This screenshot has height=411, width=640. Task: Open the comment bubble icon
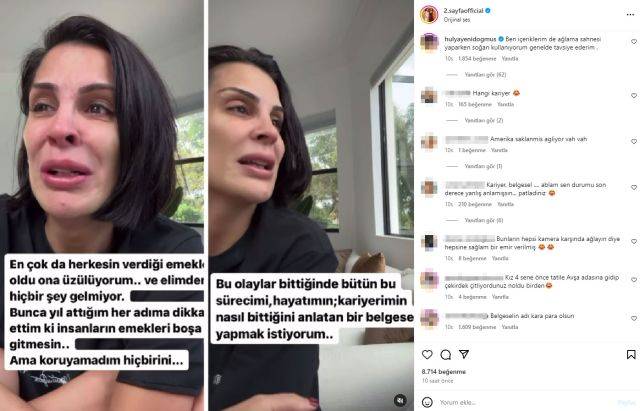[446, 355]
